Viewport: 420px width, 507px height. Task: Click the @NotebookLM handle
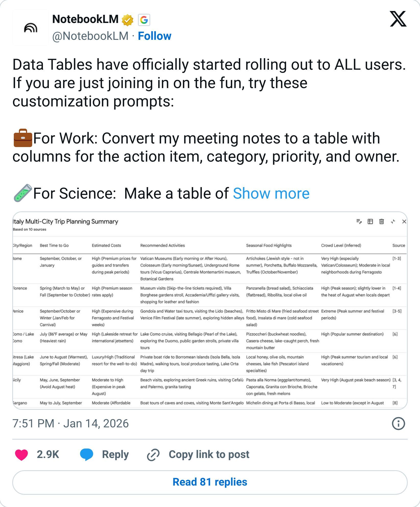pos(90,36)
